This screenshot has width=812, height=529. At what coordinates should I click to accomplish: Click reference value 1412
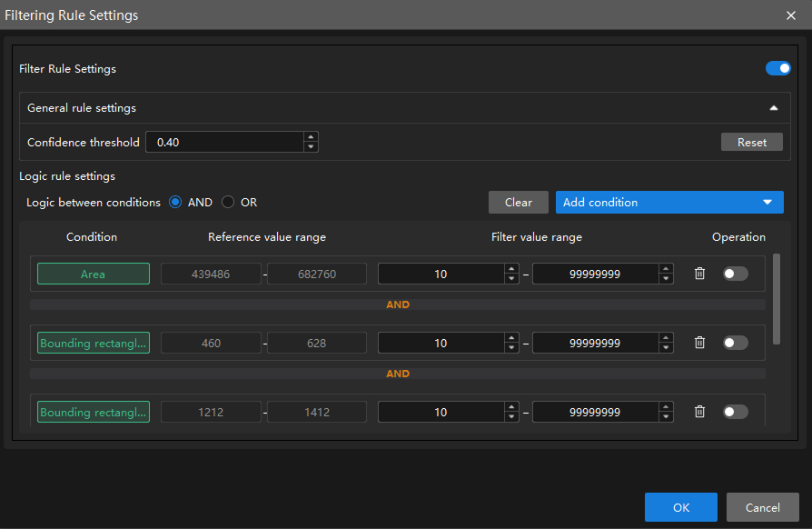point(317,412)
